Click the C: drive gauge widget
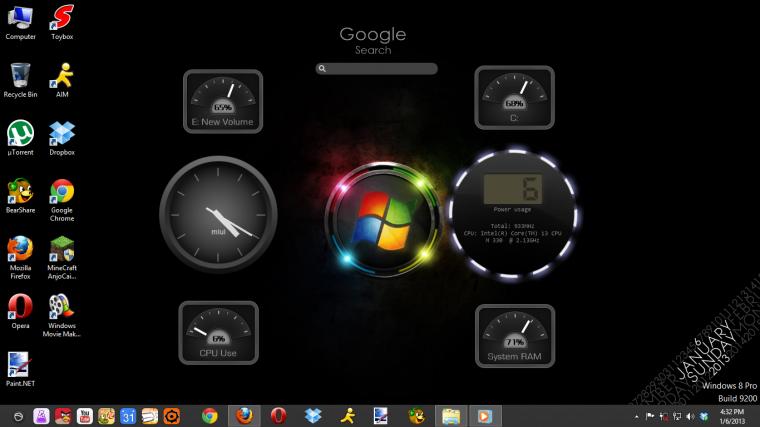The height and width of the screenshot is (427, 760). (514, 98)
